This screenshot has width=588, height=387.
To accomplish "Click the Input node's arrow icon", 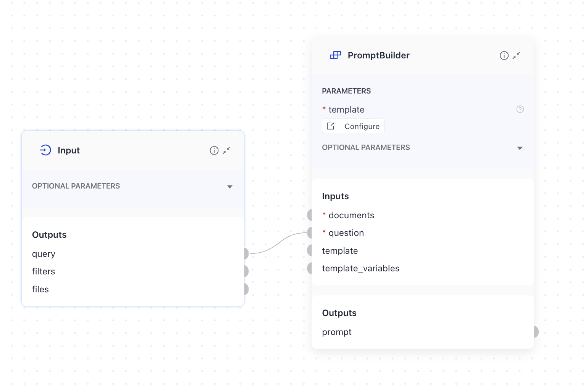I will coord(45,150).
